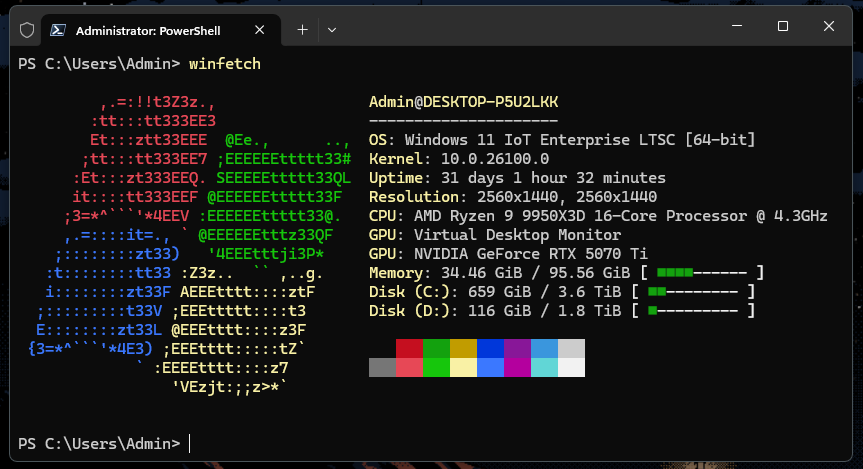Click the GPU Virtual Desktop Monitor line

click(495, 235)
